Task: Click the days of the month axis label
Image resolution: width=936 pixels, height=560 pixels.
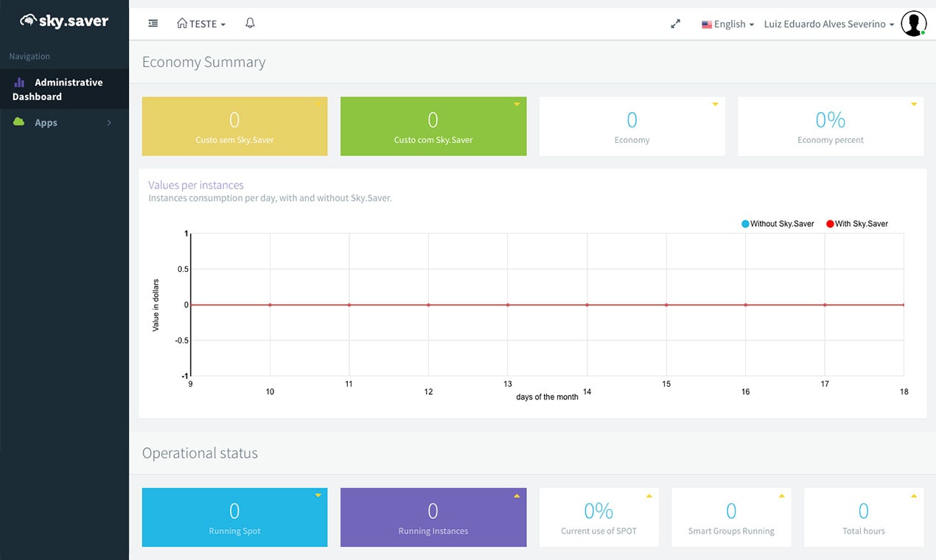Action: click(547, 397)
